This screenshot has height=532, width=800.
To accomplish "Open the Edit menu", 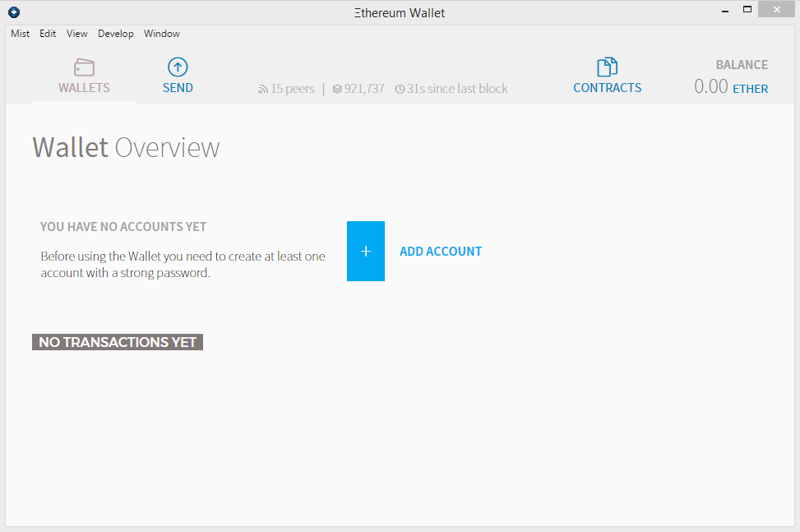I will point(48,34).
